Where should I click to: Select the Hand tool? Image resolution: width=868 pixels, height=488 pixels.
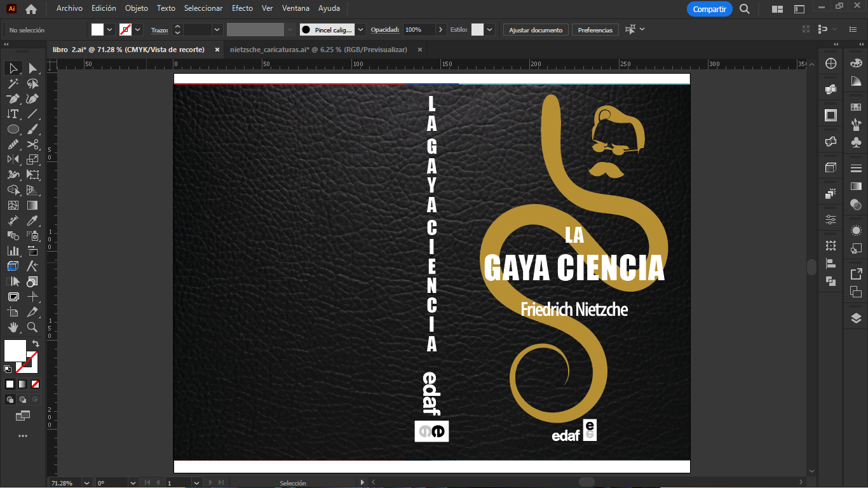(13, 327)
